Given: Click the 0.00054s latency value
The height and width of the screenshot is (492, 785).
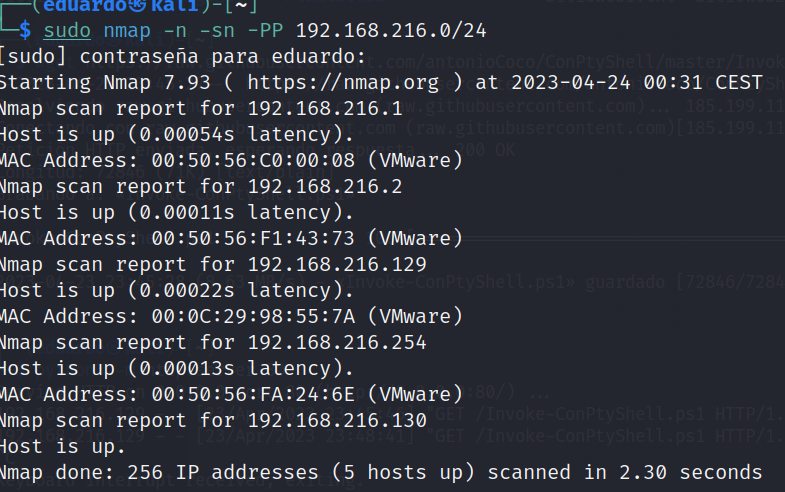Looking at the screenshot, I should (187, 134).
